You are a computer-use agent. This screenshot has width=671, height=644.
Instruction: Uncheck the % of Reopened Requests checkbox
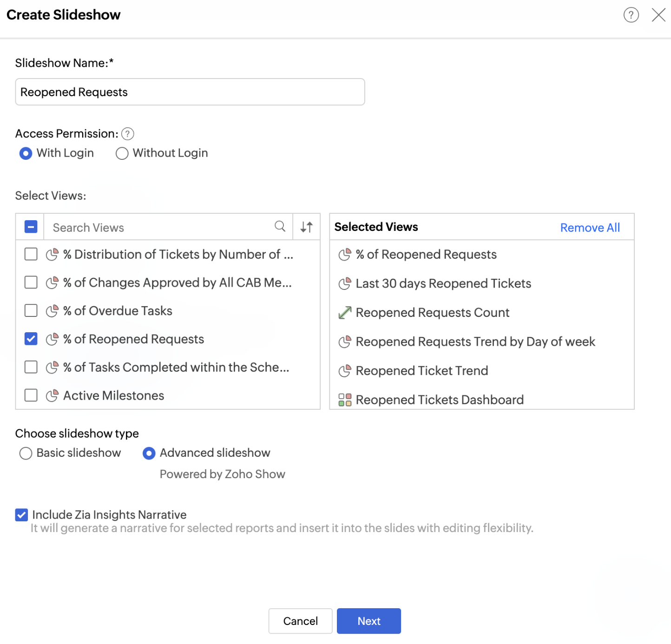point(31,339)
